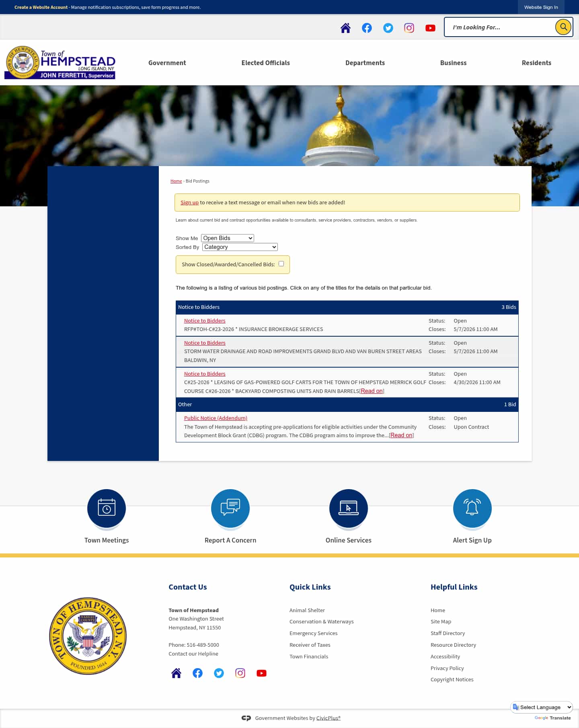579x728 pixels.
Task: Check Show Closed/Awarded/Cancelled Bids checkbox
Action: pyautogui.click(x=281, y=264)
